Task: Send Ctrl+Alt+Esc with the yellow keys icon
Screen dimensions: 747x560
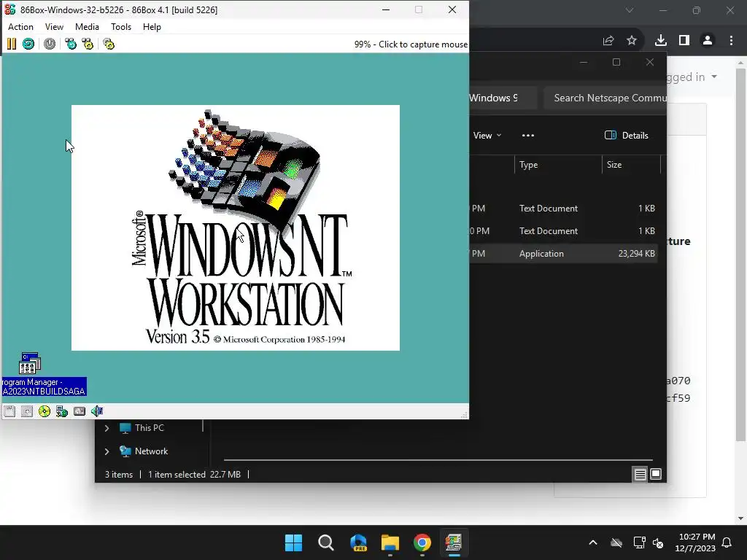Action: pos(88,44)
